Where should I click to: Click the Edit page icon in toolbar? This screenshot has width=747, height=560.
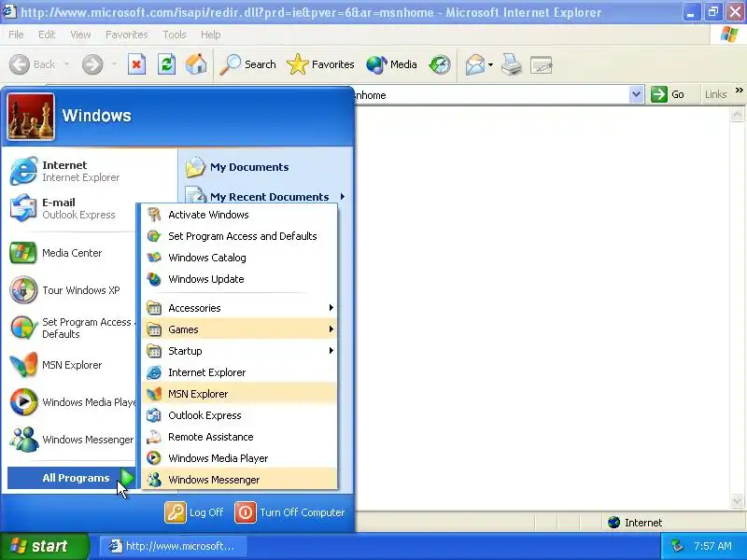coord(542,64)
